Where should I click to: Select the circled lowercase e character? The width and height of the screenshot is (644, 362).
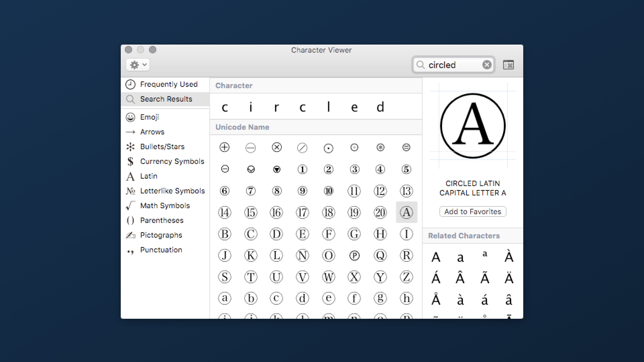(x=328, y=298)
